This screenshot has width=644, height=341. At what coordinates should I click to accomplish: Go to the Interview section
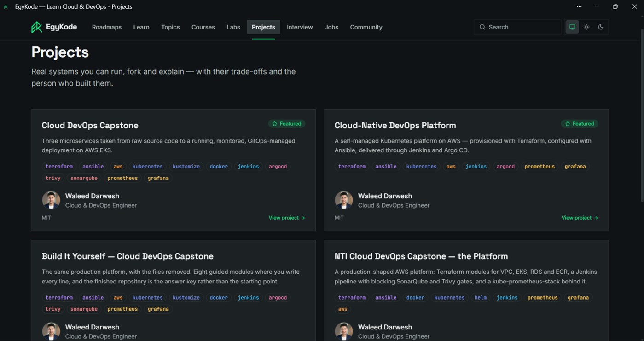coord(300,27)
